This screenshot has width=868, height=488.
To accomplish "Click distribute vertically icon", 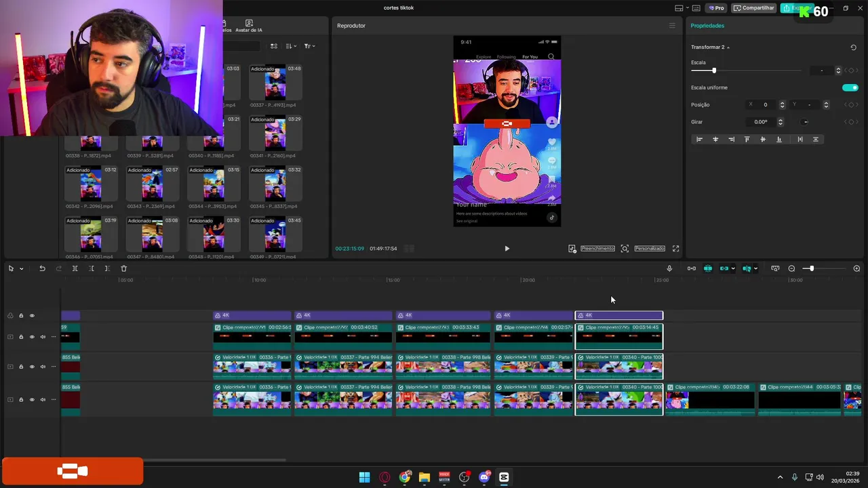I will click(815, 140).
